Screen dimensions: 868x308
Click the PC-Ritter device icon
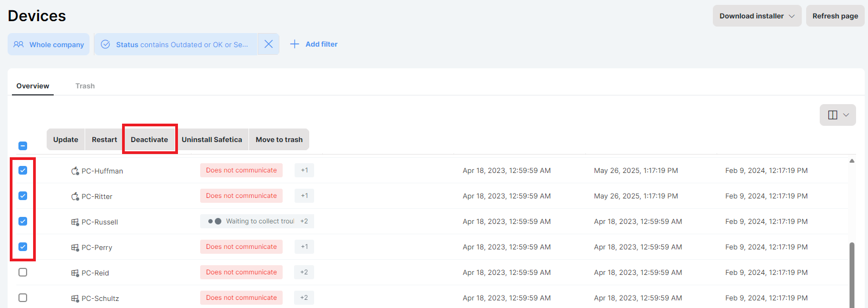point(75,196)
